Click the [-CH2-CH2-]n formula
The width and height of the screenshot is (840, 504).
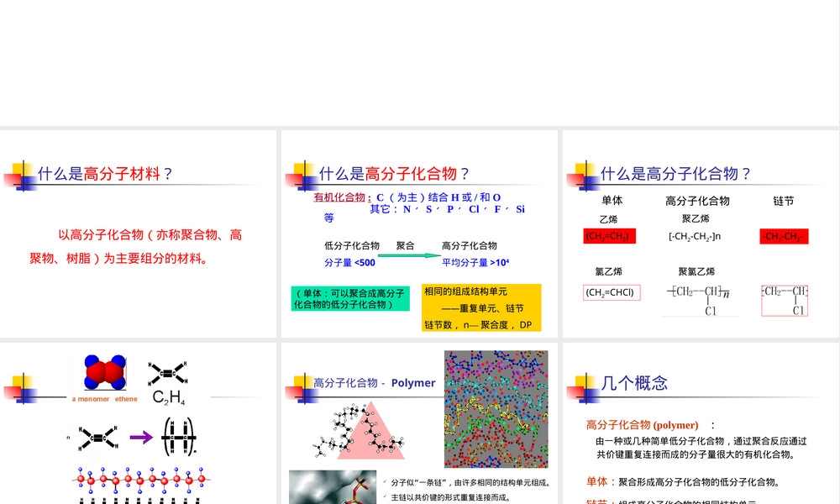click(x=695, y=236)
